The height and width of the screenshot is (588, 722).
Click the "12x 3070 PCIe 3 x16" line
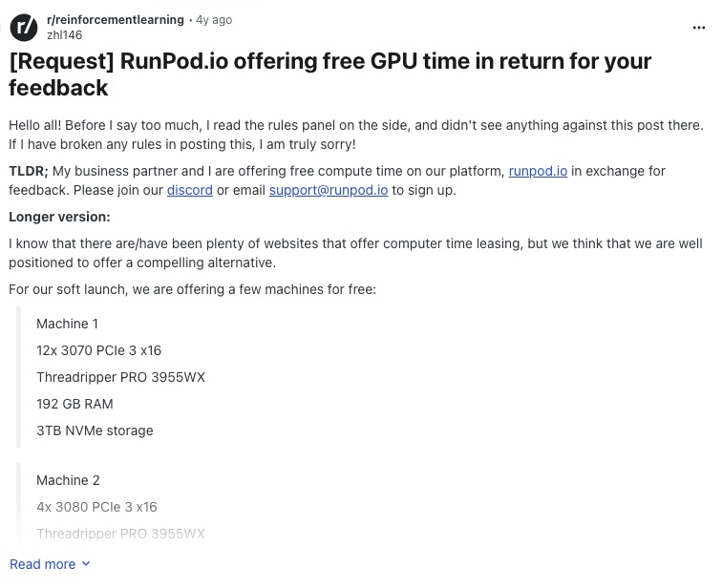[x=98, y=350]
